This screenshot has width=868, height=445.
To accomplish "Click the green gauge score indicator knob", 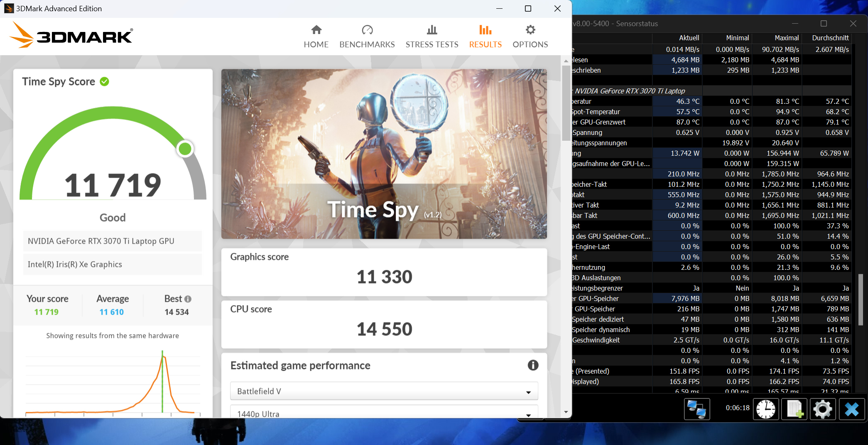I will click(185, 149).
